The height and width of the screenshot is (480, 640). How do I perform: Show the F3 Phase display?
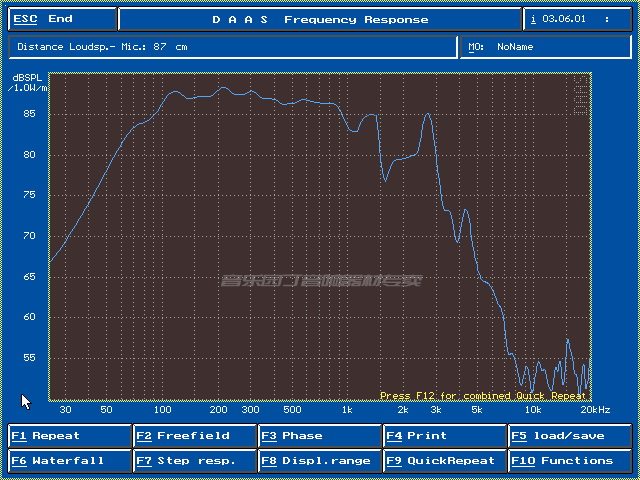coord(320,436)
